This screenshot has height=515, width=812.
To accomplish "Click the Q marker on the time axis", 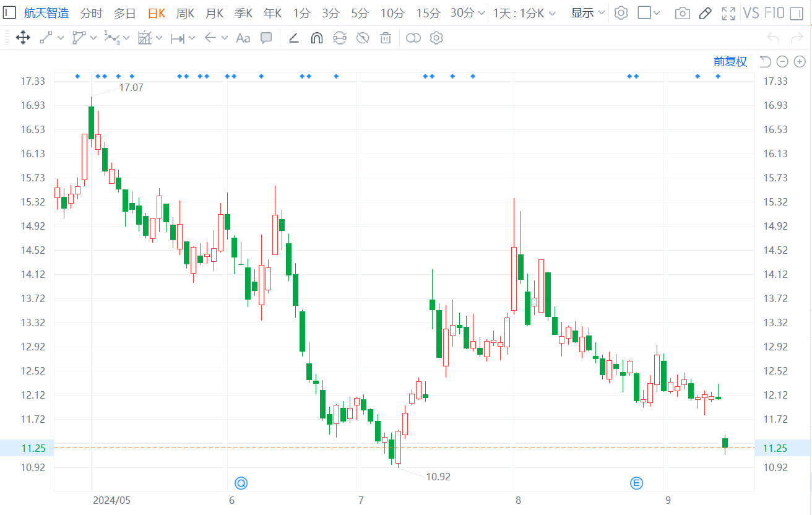I will click(241, 483).
